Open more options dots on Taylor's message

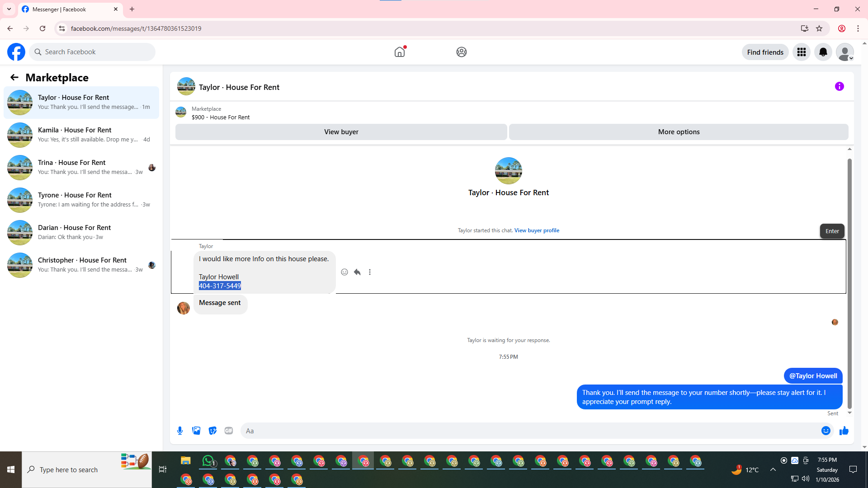(370, 272)
